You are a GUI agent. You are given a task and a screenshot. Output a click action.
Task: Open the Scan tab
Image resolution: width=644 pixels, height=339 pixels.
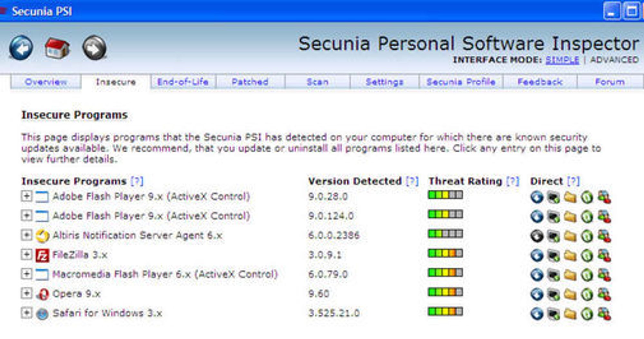[x=317, y=82]
